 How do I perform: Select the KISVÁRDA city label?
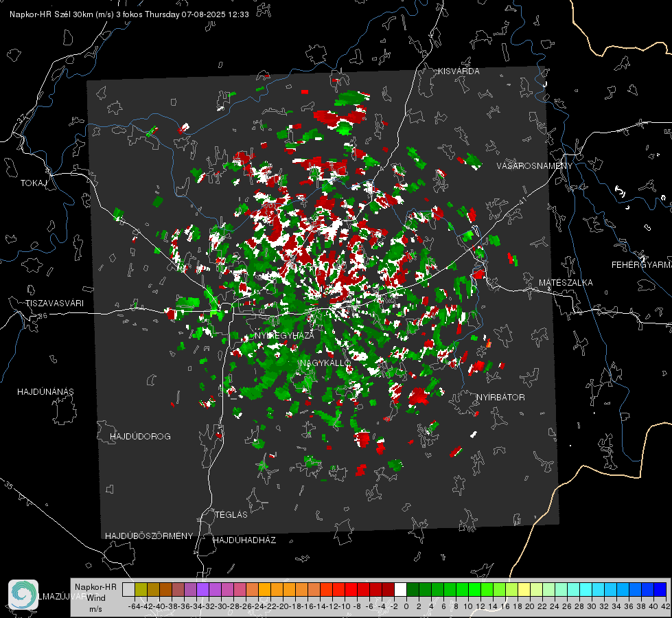click(459, 71)
